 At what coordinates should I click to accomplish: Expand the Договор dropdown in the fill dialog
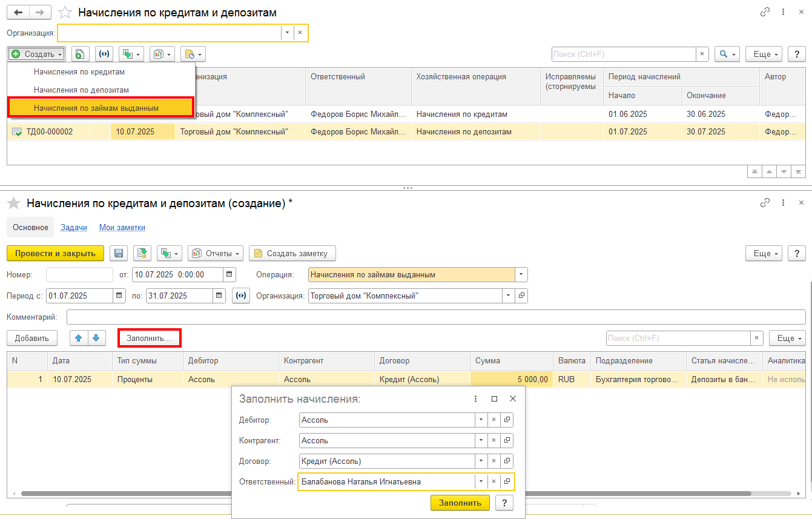pyautogui.click(x=481, y=461)
